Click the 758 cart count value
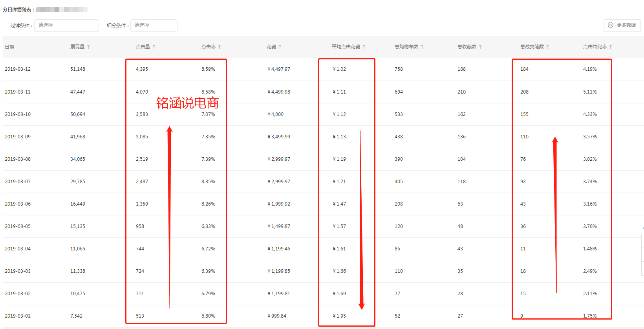 (x=399, y=69)
